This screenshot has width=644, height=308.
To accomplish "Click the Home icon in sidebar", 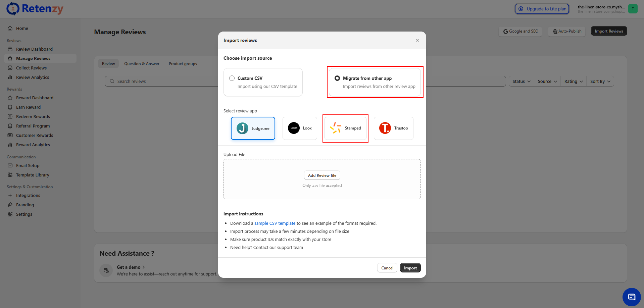I will pyautogui.click(x=10, y=28).
